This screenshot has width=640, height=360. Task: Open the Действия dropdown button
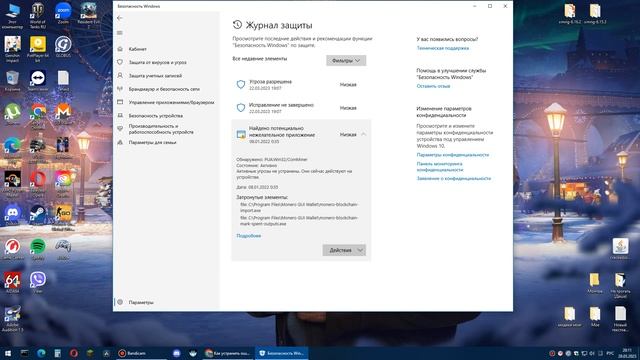click(344, 250)
